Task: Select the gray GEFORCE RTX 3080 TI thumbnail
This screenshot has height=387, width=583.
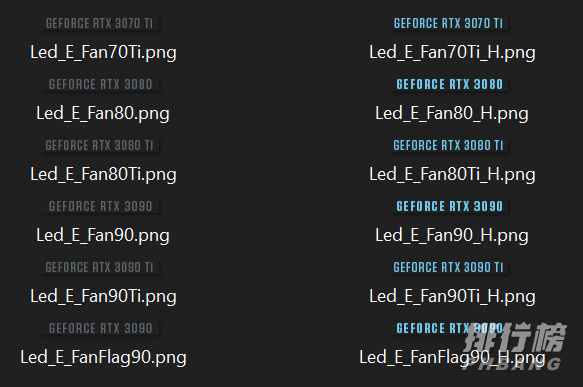Action: click(100, 145)
